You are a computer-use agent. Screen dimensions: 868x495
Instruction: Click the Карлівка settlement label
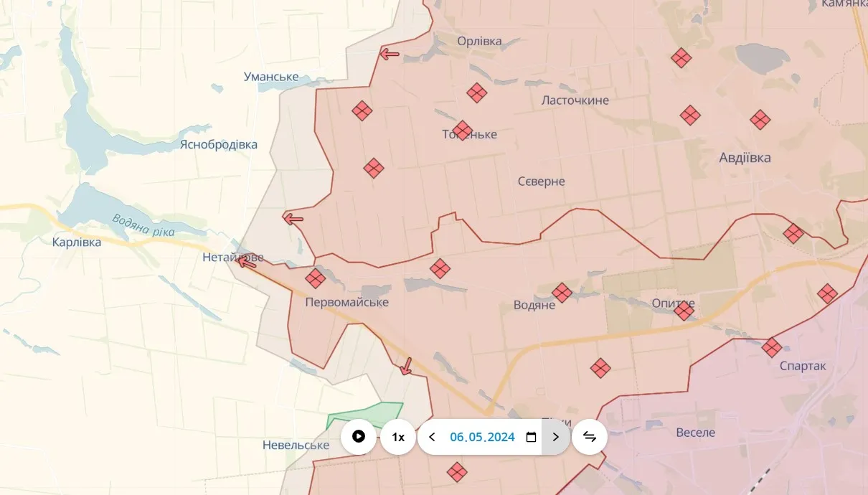click(x=77, y=242)
